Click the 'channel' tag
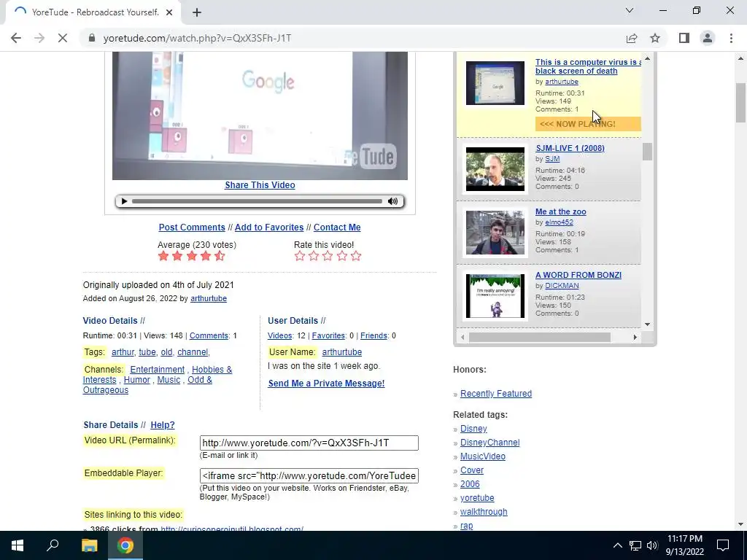Image resolution: width=747 pixels, height=560 pixels. (193, 352)
